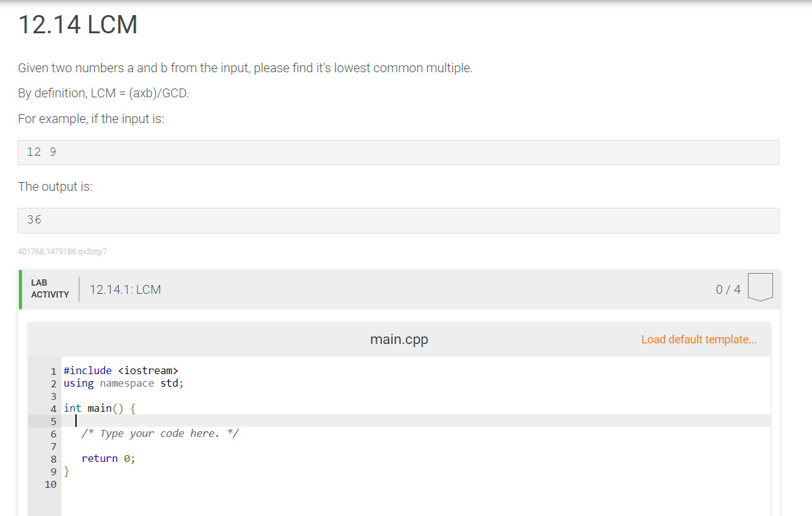Place the cursor on code line 6 comment
Image resolution: width=812 pixels, height=516 pixels.
pyautogui.click(x=160, y=433)
